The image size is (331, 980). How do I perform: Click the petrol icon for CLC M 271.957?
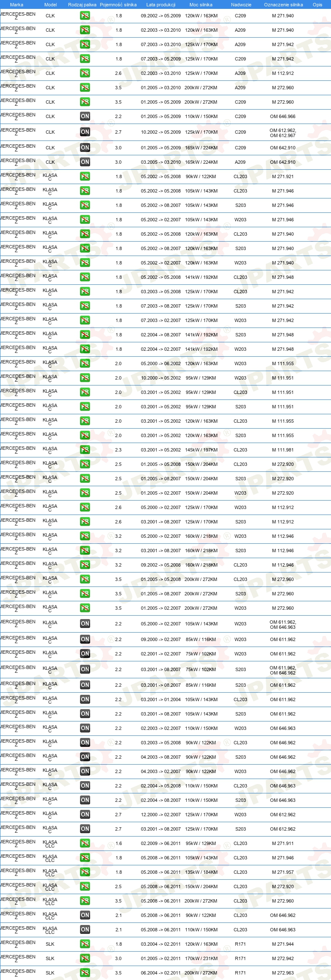(x=85, y=872)
